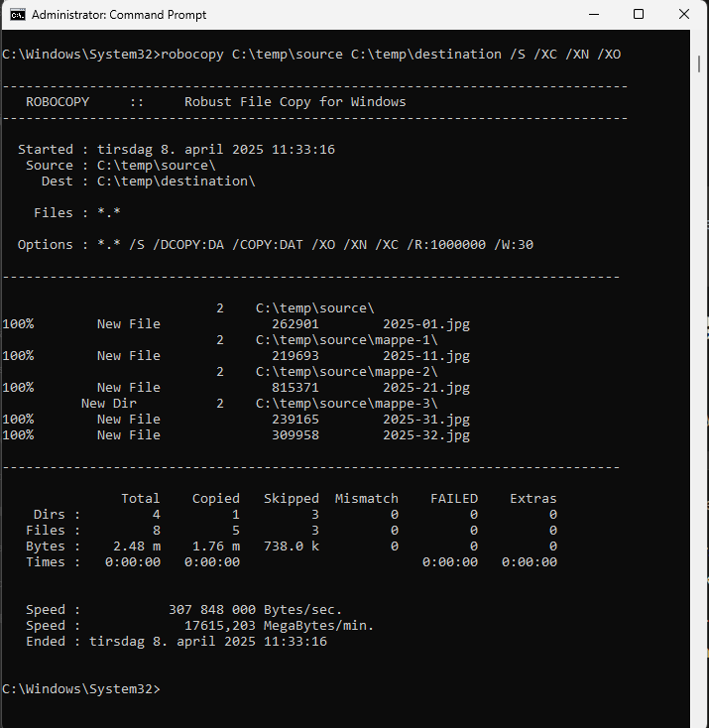The width and height of the screenshot is (709, 728).
Task: Click the 2025-32.jpg file entry
Action: tap(426, 435)
